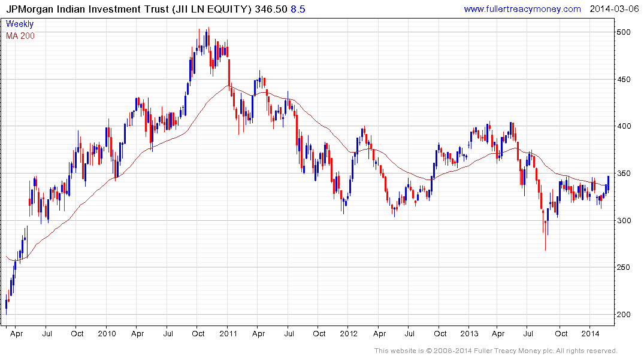Click the latest blue weekly candle near 346
The width and height of the screenshot is (644, 359).
pos(608,184)
